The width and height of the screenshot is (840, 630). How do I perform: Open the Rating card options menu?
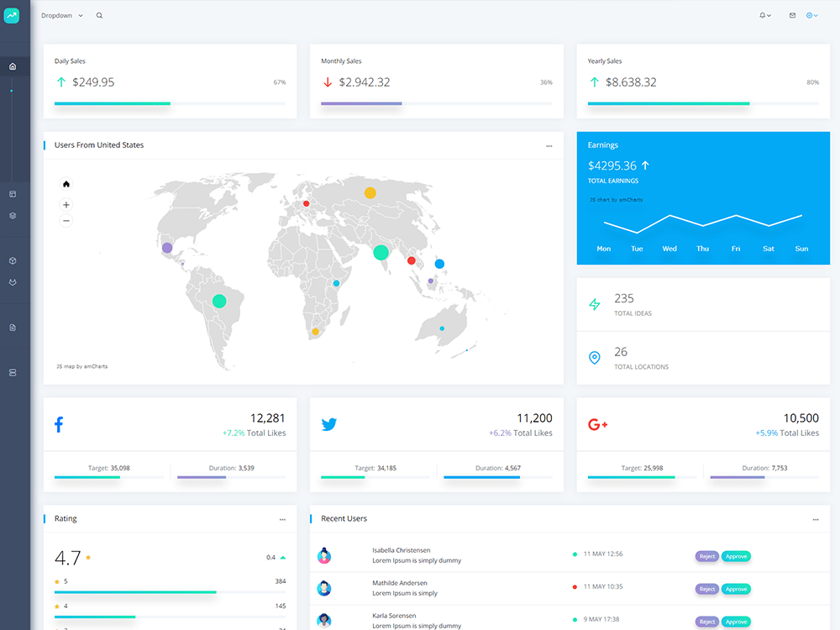pos(282,519)
